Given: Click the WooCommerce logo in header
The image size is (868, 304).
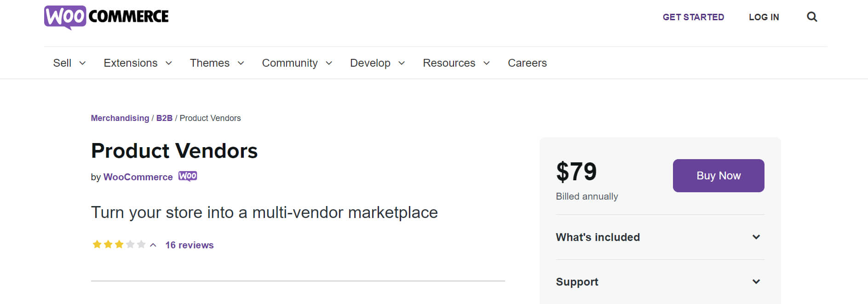Looking at the screenshot, I should (106, 17).
